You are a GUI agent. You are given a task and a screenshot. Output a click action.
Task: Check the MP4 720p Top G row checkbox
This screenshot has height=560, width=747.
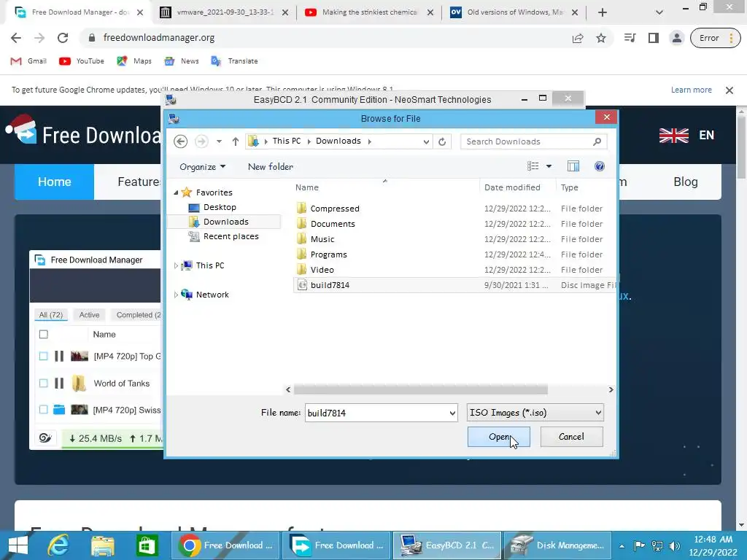(x=43, y=356)
